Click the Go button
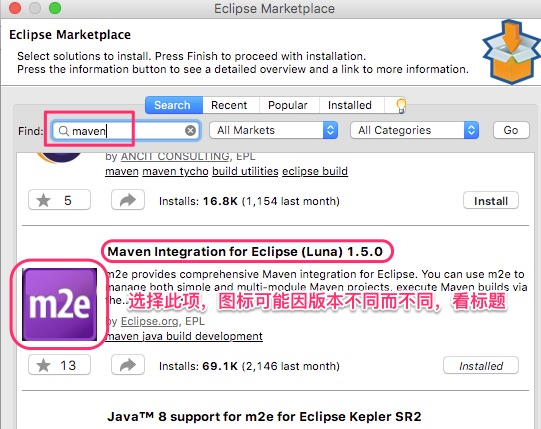This screenshot has width=541, height=429. coord(511,130)
